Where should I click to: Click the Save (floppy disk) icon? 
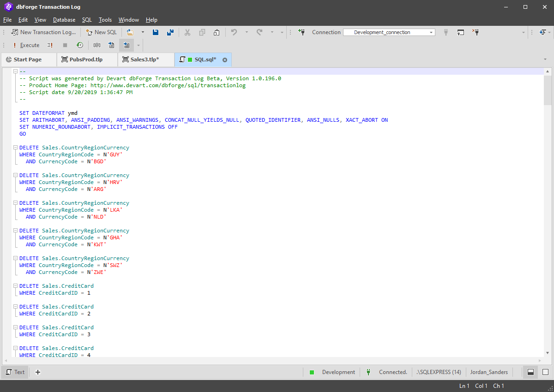tap(156, 32)
